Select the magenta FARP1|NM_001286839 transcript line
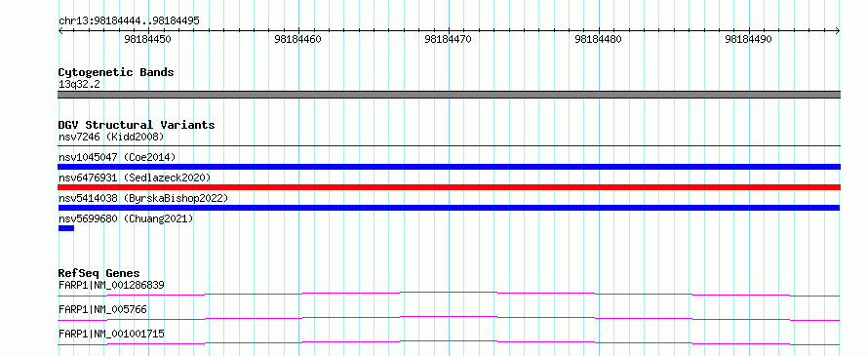This screenshot has height=356, width=868. tap(449, 294)
